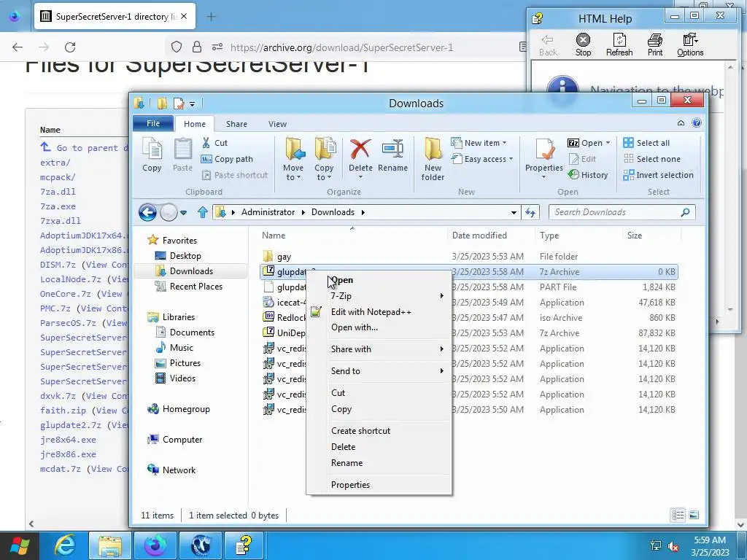The width and height of the screenshot is (747, 560).
Task: Click Copy path in the Clipboard group
Action: coord(228,159)
